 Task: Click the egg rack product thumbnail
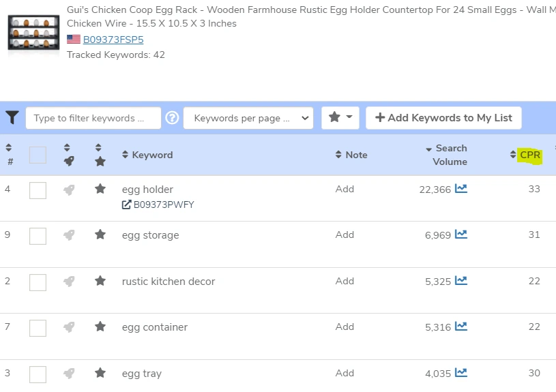[33, 32]
